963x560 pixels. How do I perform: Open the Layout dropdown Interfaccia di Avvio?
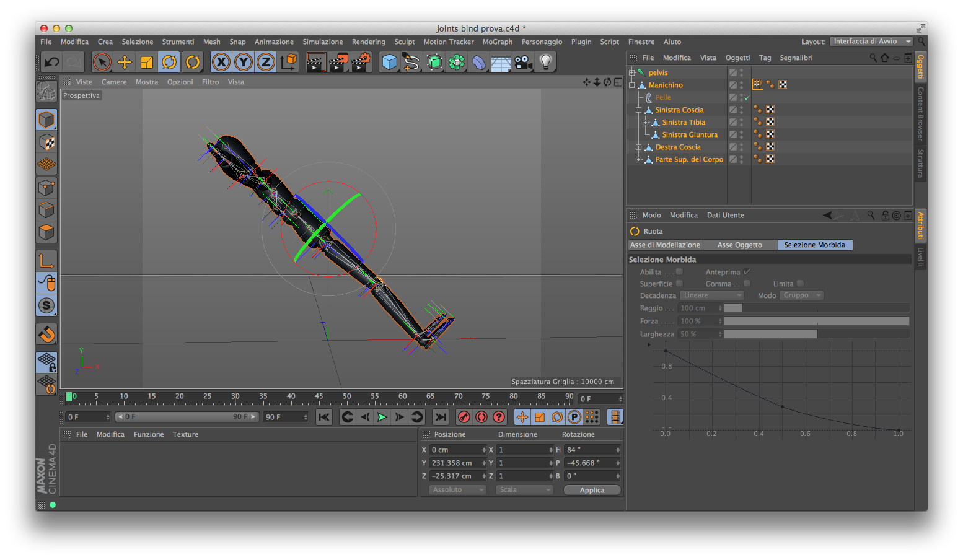(x=871, y=42)
